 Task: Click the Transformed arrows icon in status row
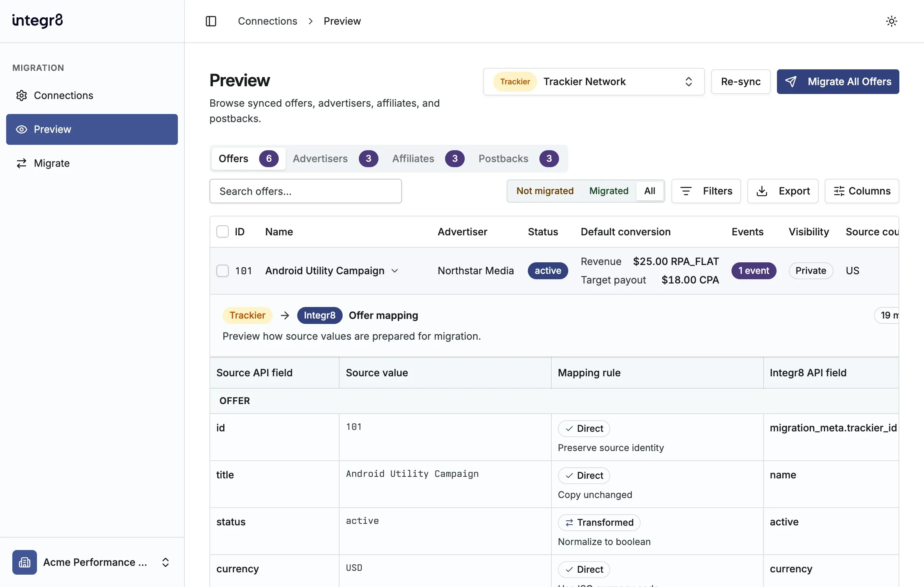coord(569,523)
